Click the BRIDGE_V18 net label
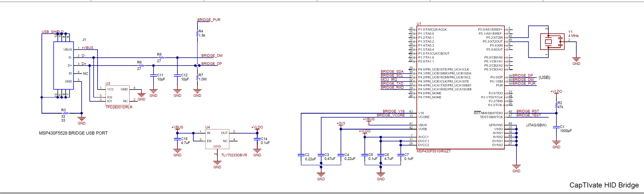Viewport: 644px width, 194px height. (x=394, y=111)
